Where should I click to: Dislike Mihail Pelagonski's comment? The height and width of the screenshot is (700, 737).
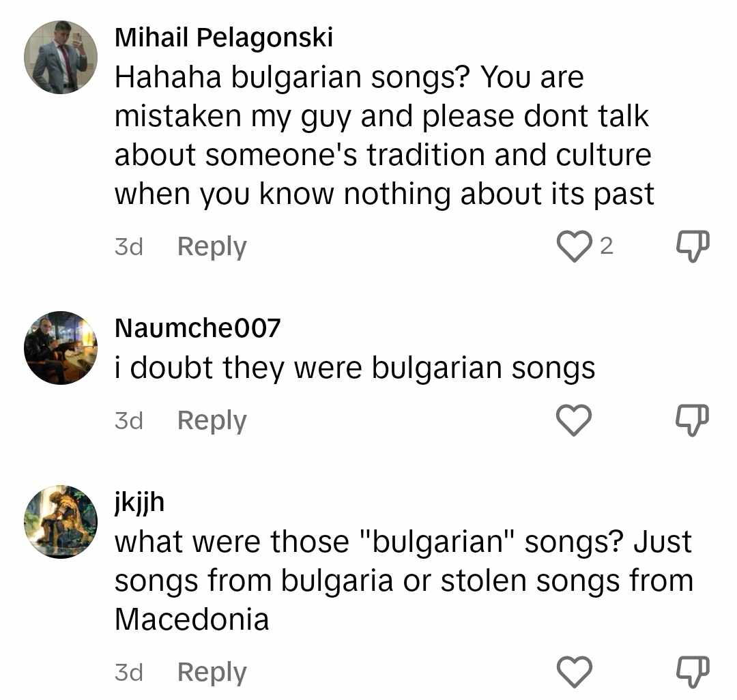[692, 246]
